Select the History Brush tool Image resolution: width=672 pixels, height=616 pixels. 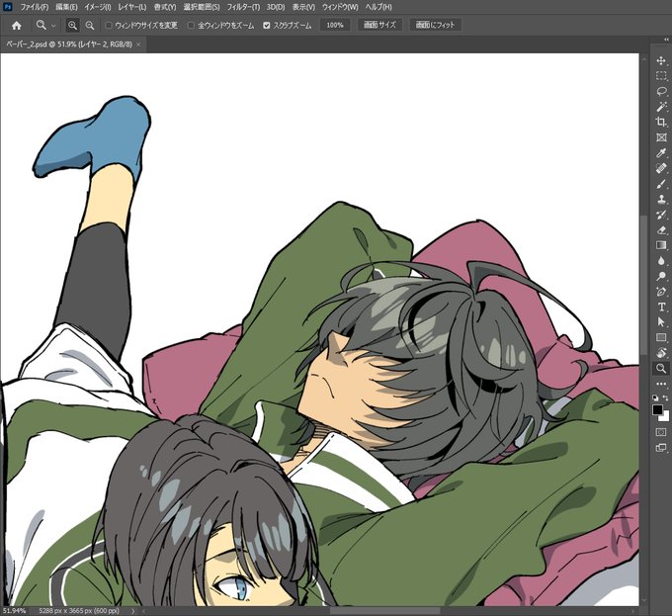661,215
